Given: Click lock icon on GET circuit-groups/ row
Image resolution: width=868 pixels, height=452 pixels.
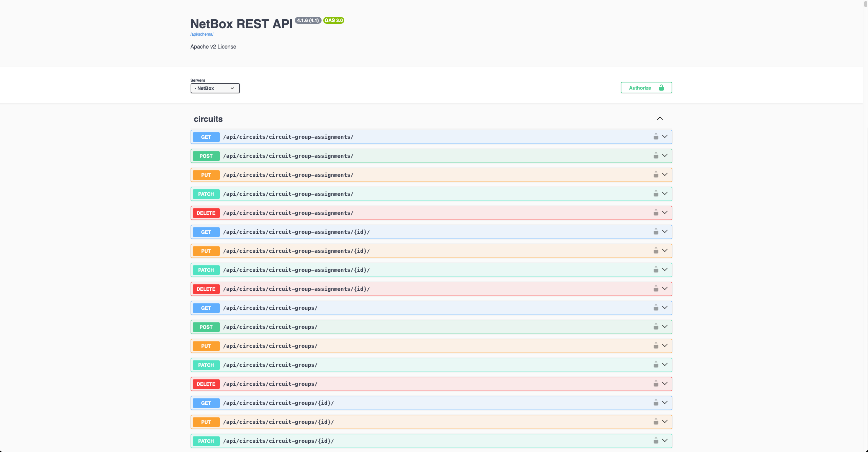Looking at the screenshot, I should (656, 308).
